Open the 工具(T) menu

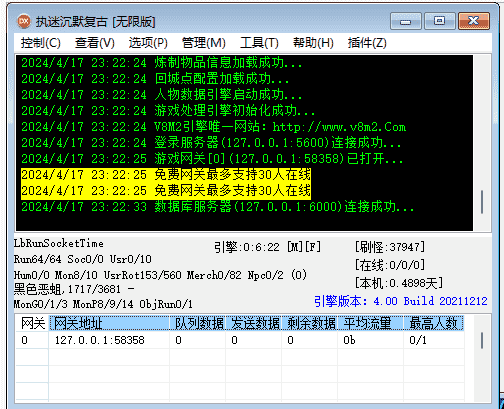pos(259,43)
